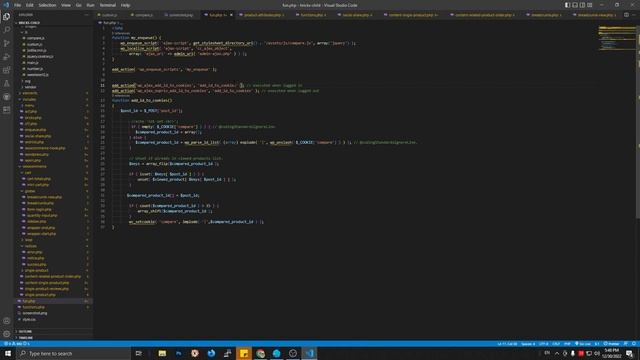This screenshot has width=640, height=360.
Task: Click UTF-8 encoding in status bar
Action: pyautogui.click(x=544, y=344)
